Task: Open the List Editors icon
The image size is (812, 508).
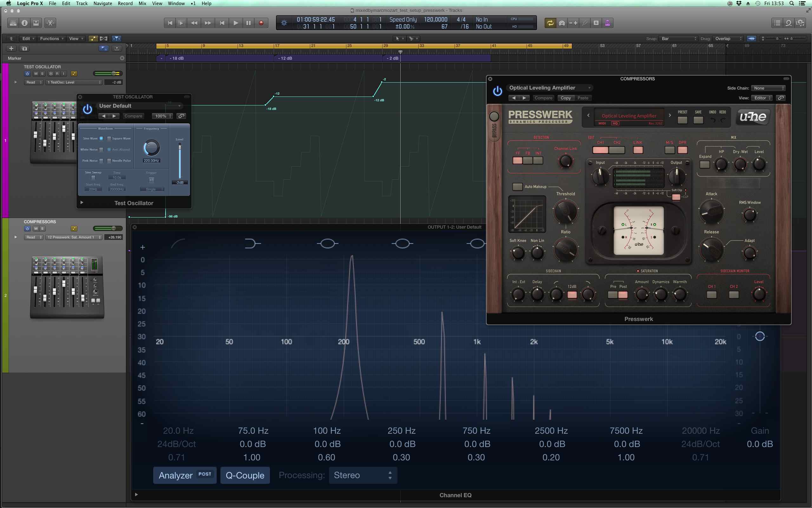Action: point(777,23)
